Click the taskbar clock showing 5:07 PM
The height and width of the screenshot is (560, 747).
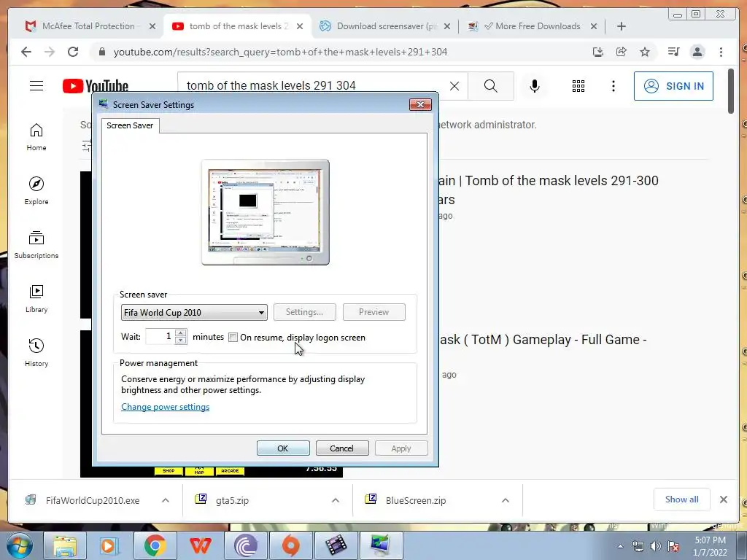coord(710,546)
